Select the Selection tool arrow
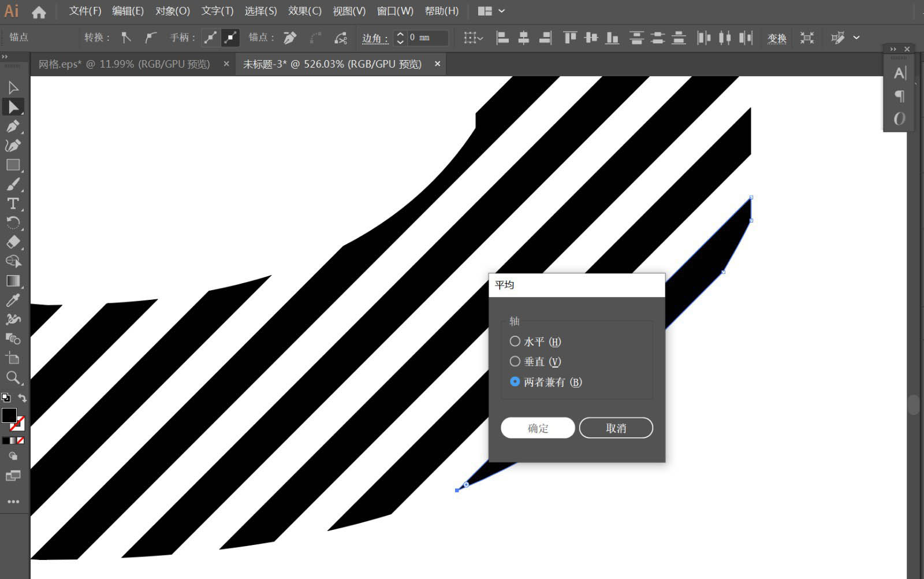924x579 pixels. click(13, 87)
